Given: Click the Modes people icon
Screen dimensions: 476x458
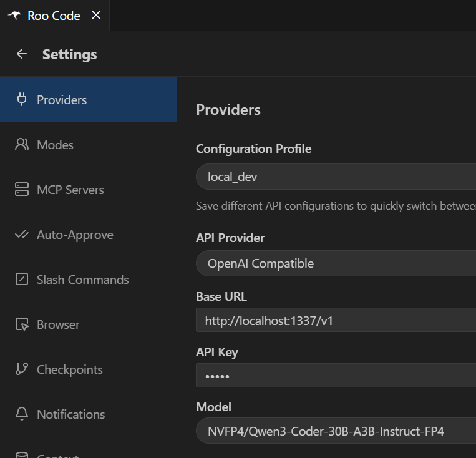Looking at the screenshot, I should pos(22,145).
